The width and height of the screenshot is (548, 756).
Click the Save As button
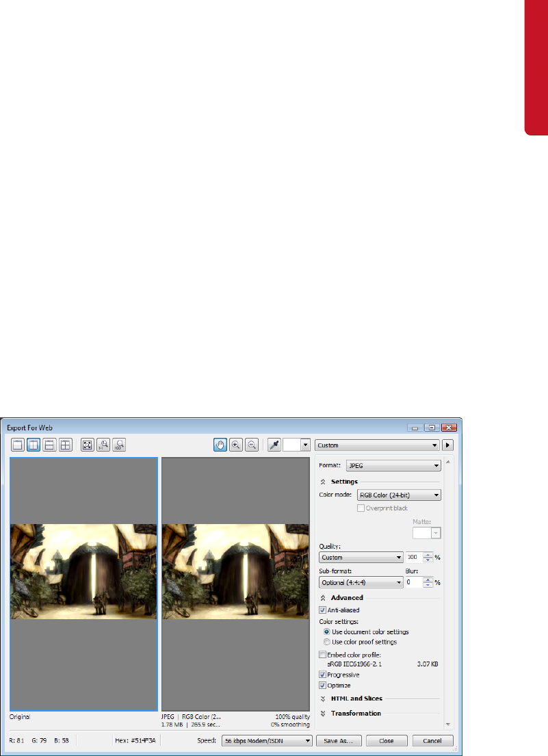click(x=339, y=740)
